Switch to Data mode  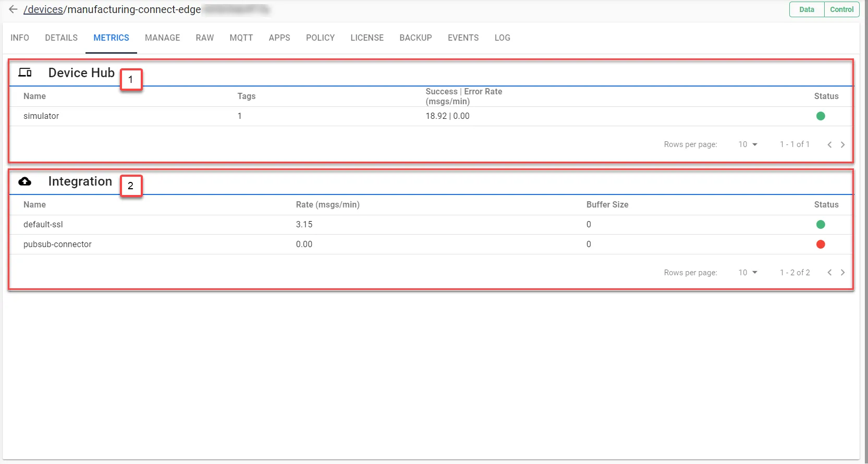coord(806,9)
